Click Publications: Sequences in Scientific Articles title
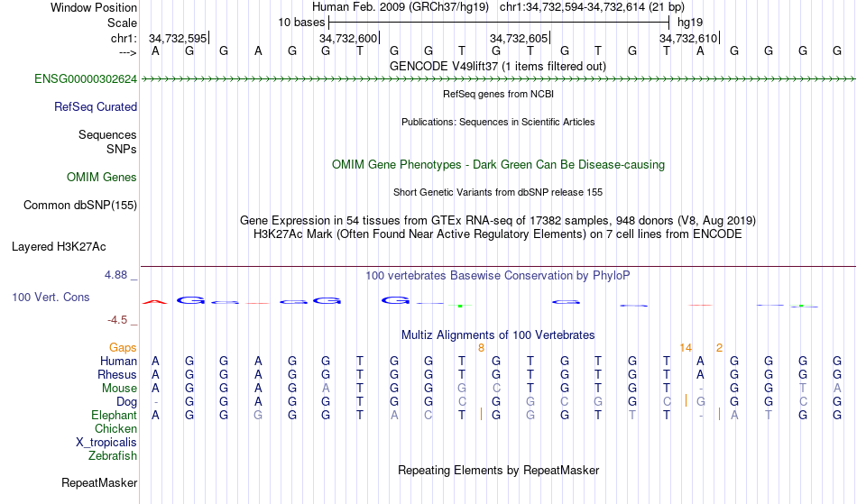 [498, 122]
